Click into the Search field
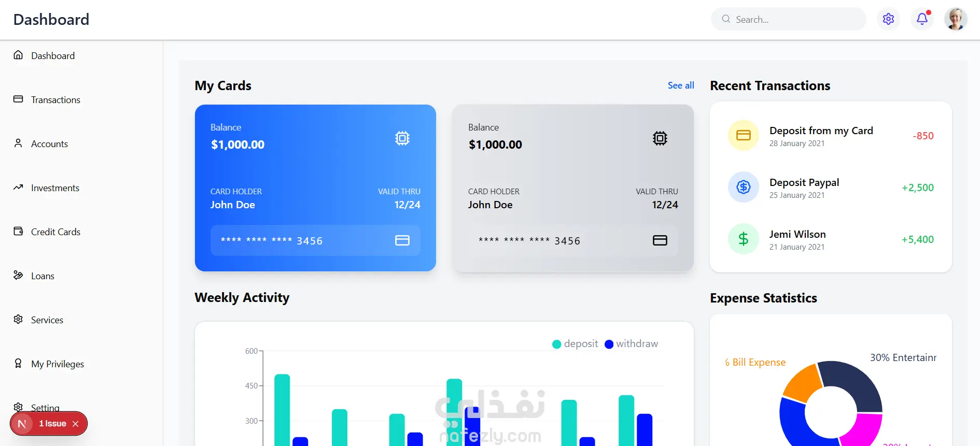 789,19
